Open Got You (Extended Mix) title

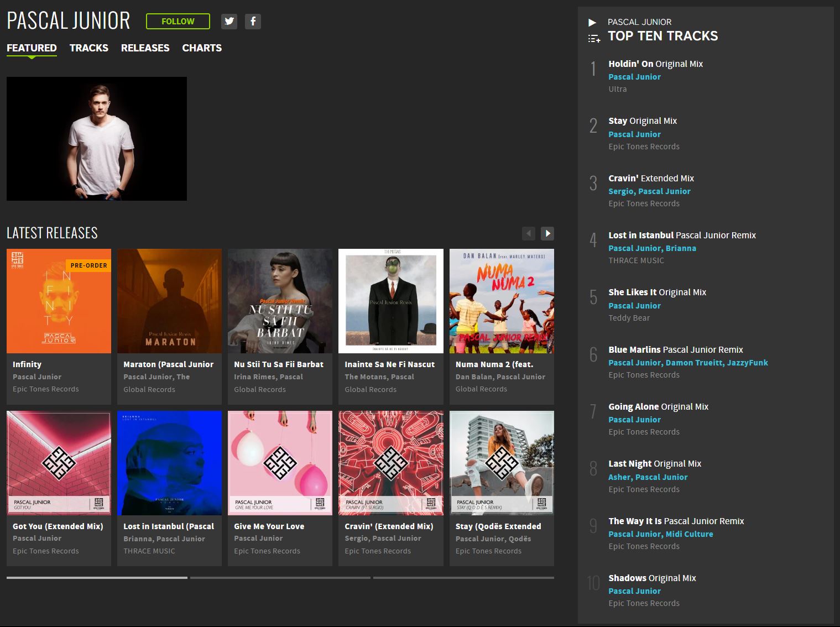(58, 526)
